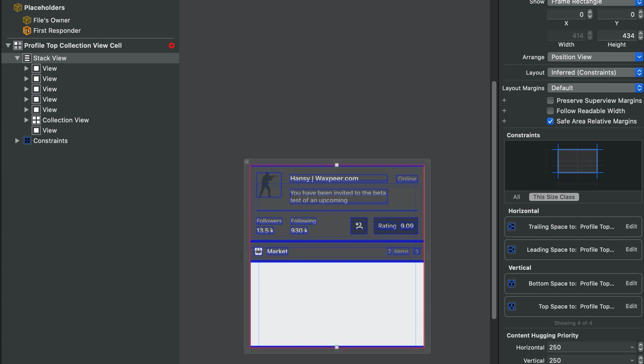Select This Size Class tab

coord(554,197)
